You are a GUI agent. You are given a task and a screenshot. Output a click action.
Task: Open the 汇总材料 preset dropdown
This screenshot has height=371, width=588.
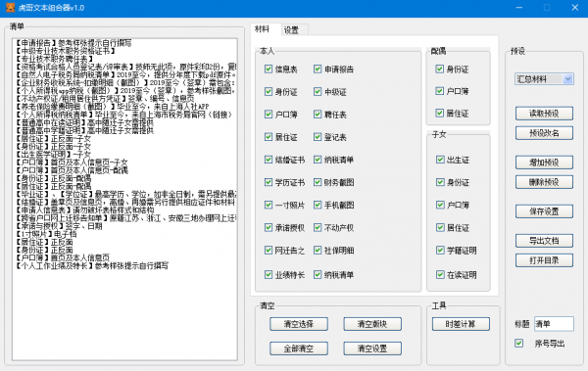click(x=544, y=79)
